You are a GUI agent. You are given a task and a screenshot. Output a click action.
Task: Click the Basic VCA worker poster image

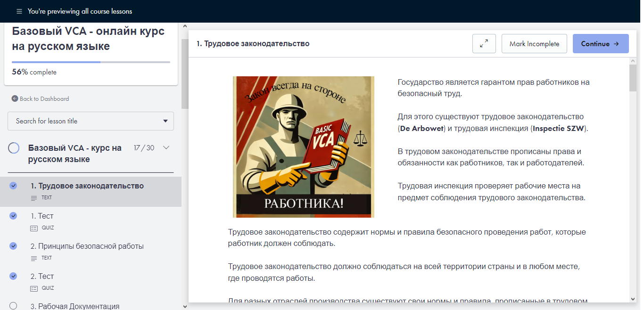(x=304, y=147)
